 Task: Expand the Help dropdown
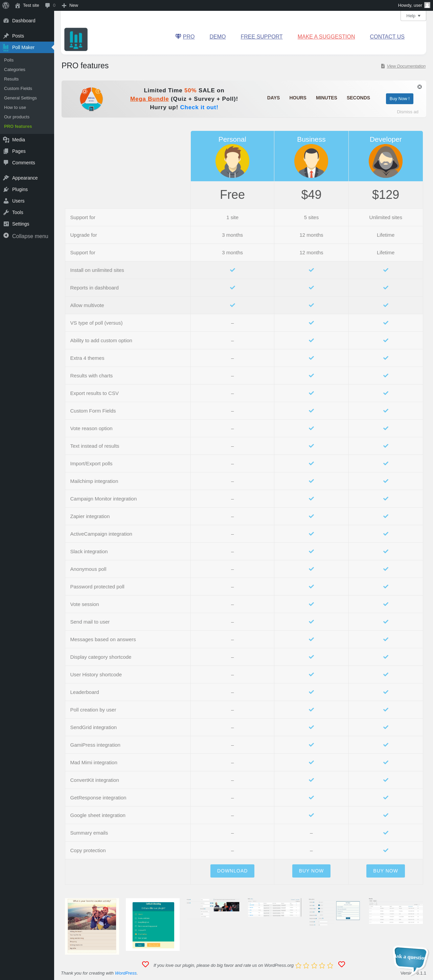[x=413, y=16]
